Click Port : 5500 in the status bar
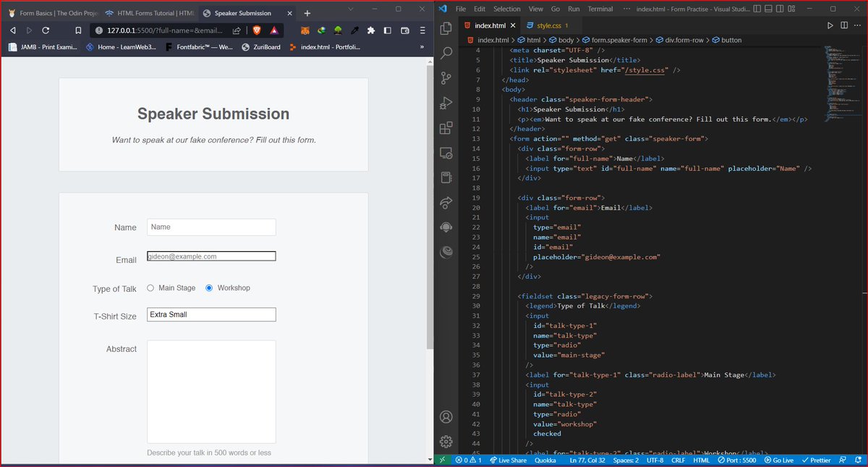This screenshot has height=467, width=868. pyautogui.click(x=737, y=460)
